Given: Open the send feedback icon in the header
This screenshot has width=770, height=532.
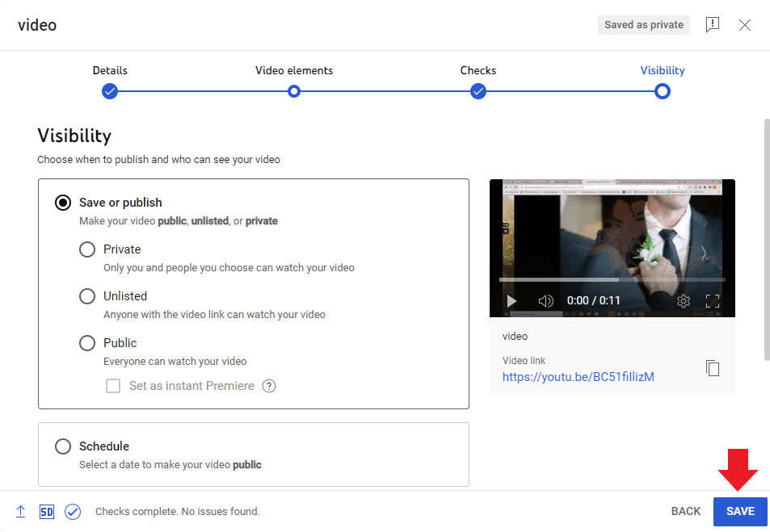Looking at the screenshot, I should point(712,25).
